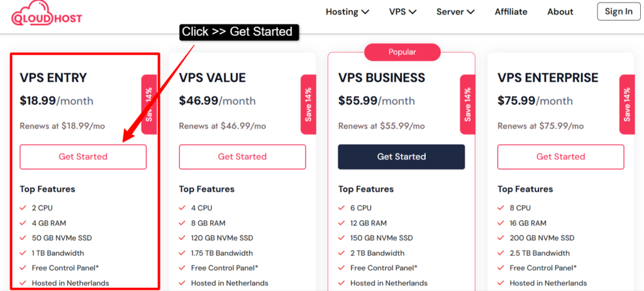Expand the Hosting dropdown menu
This screenshot has width=644, height=291.
click(347, 12)
